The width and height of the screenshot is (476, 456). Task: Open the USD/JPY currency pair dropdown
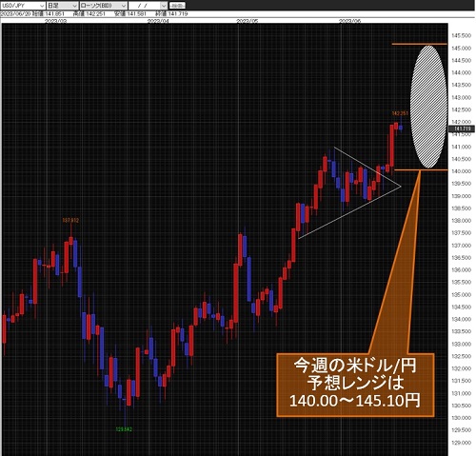tap(23, 6)
